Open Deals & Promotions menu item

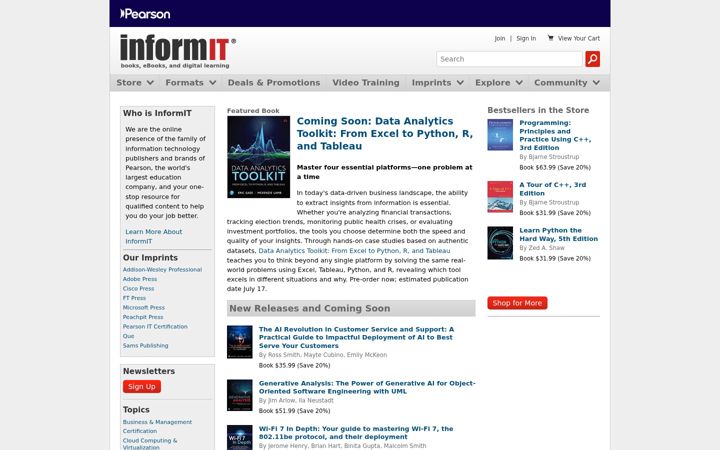tap(274, 83)
